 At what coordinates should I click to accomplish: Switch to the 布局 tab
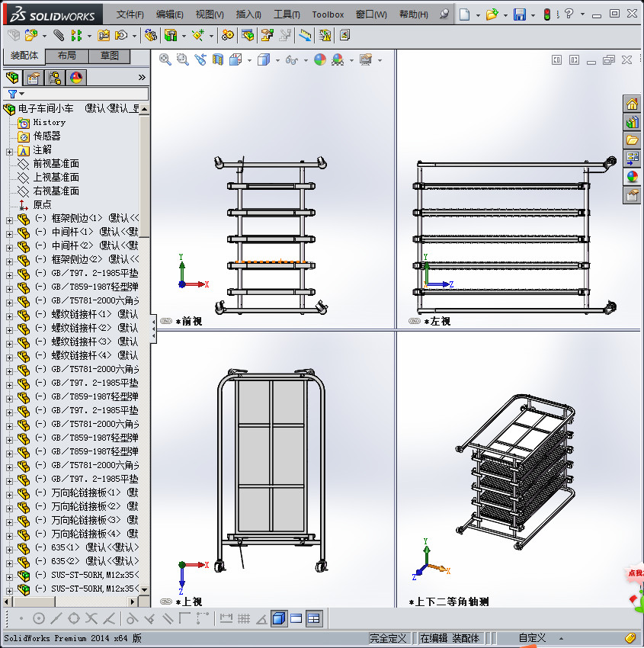[66, 56]
